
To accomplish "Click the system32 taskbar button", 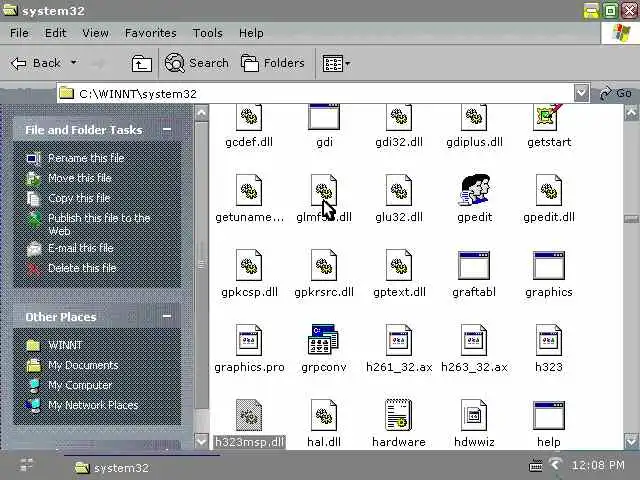I will pyautogui.click(x=112, y=467).
